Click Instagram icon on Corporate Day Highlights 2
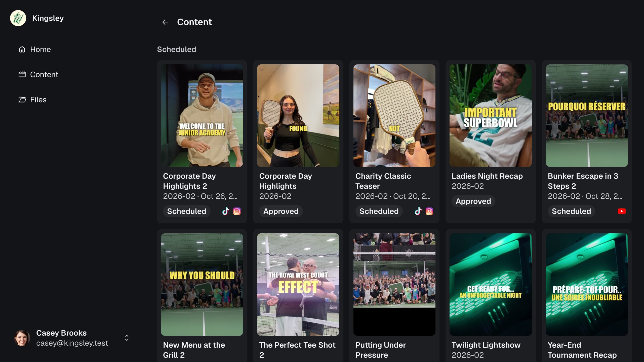The height and width of the screenshot is (362, 644). pyautogui.click(x=237, y=211)
